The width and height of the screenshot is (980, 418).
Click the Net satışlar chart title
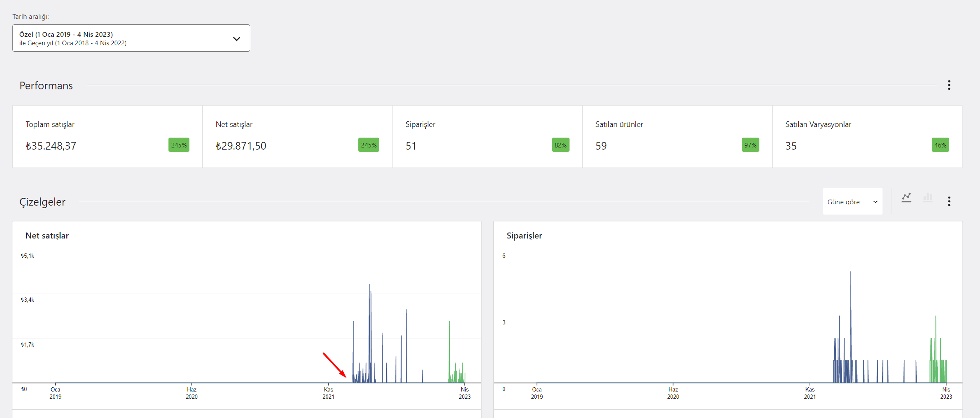tap(47, 235)
